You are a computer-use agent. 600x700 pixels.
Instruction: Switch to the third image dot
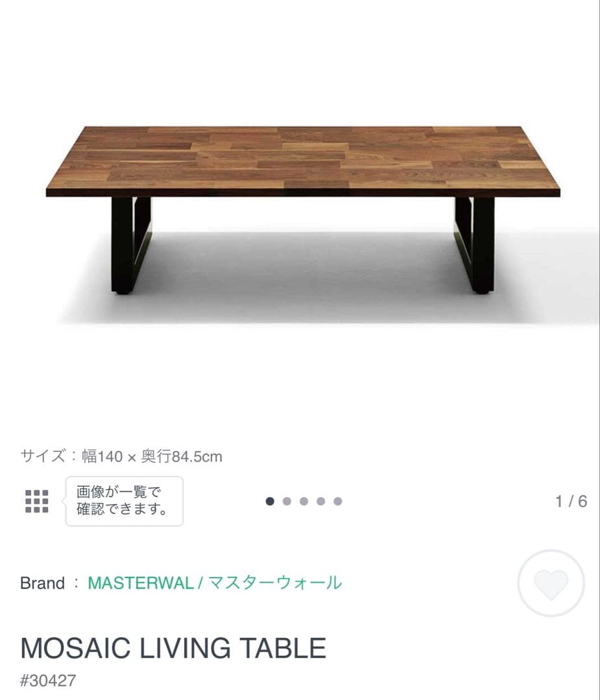coord(304,501)
